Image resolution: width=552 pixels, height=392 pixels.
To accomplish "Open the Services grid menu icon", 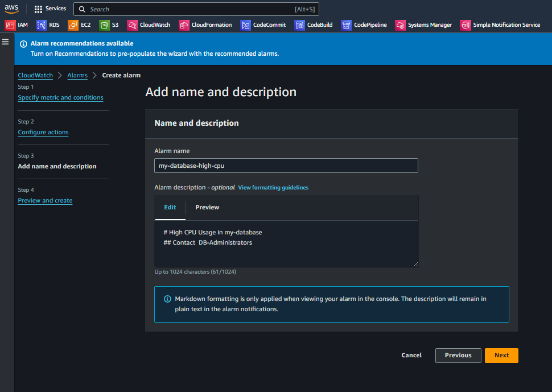I will 38,9.
